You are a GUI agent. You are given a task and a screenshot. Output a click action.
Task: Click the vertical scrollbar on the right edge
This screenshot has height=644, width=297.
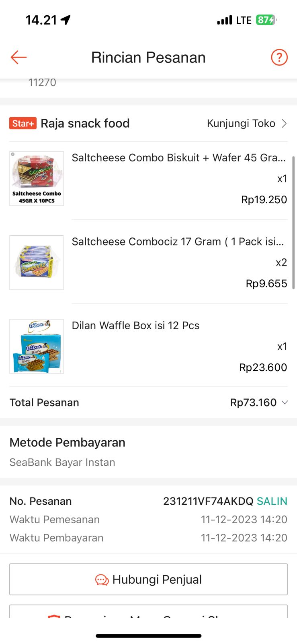293,222
